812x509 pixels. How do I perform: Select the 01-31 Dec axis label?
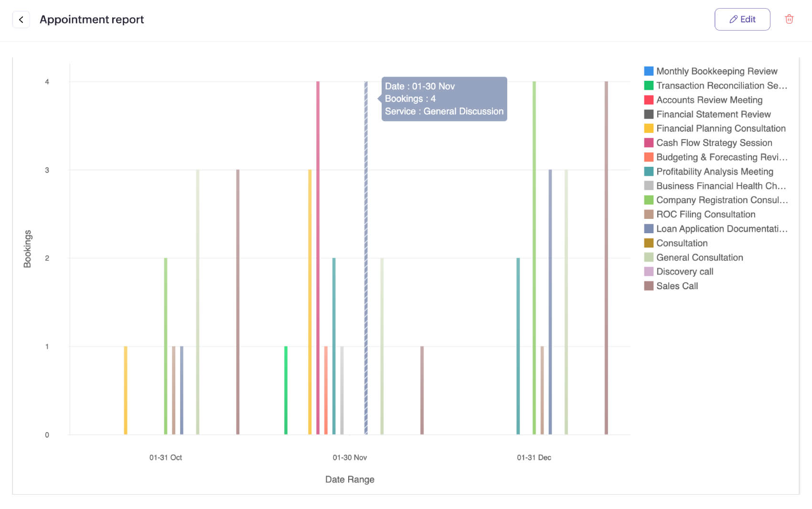pos(534,457)
